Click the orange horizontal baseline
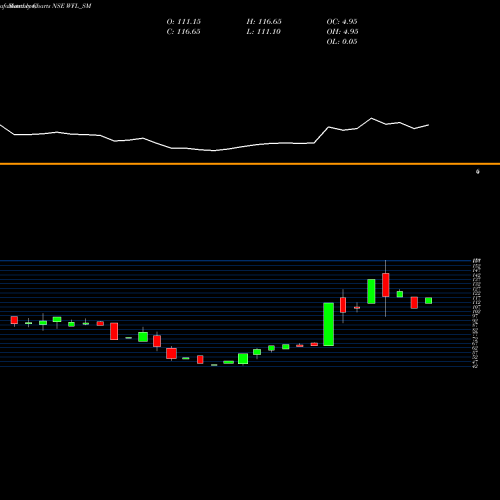 (x=250, y=164)
